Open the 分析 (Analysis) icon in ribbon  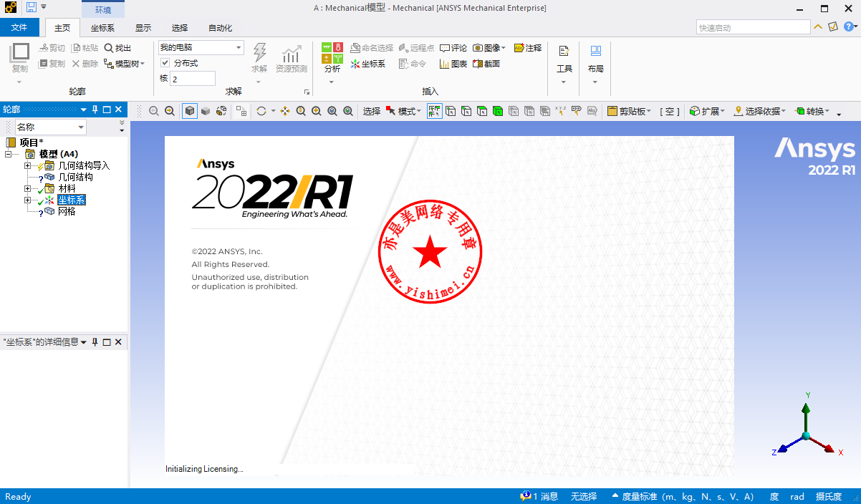pyautogui.click(x=332, y=54)
